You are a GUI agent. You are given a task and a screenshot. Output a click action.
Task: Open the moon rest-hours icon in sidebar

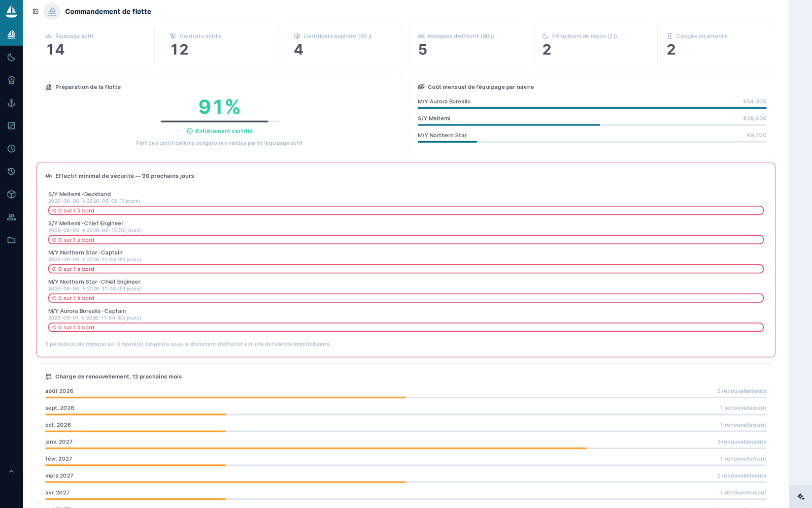coord(11,57)
